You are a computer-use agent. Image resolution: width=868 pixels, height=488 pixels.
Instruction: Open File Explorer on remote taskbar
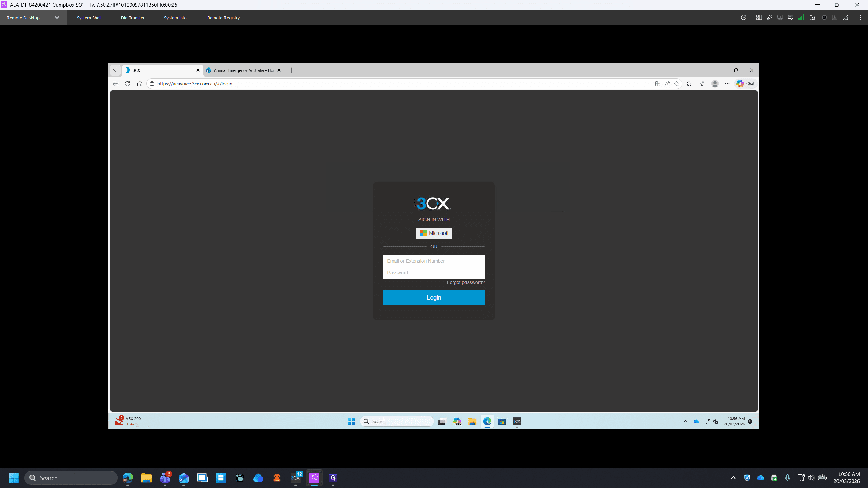click(472, 421)
